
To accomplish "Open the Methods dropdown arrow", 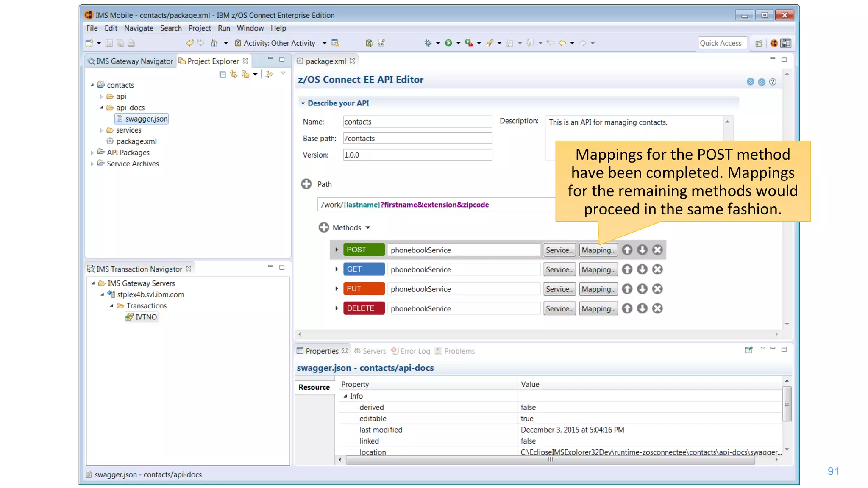I will click(368, 227).
